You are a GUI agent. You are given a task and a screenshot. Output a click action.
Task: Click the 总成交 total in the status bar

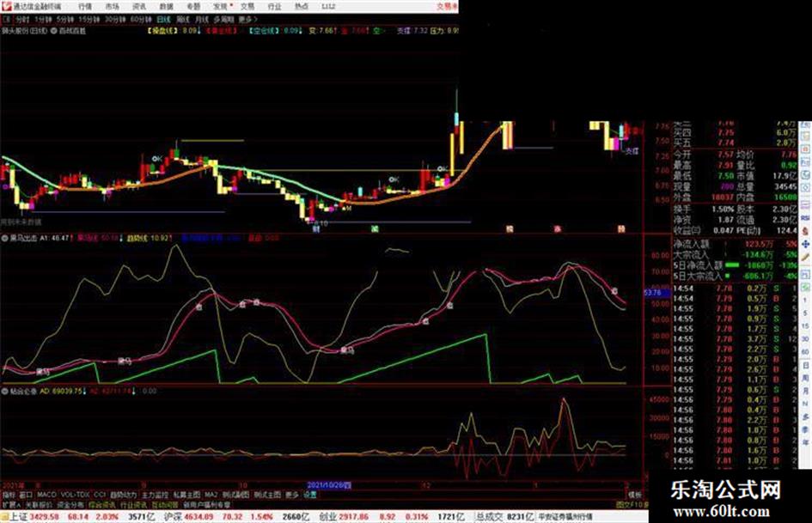[x=491, y=517]
